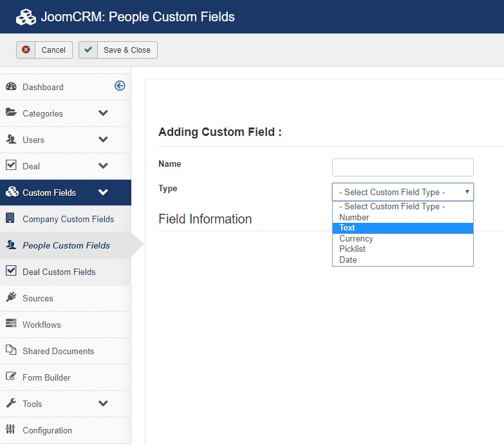
Task: Click the Custom Fields menu label
Action: (x=49, y=193)
